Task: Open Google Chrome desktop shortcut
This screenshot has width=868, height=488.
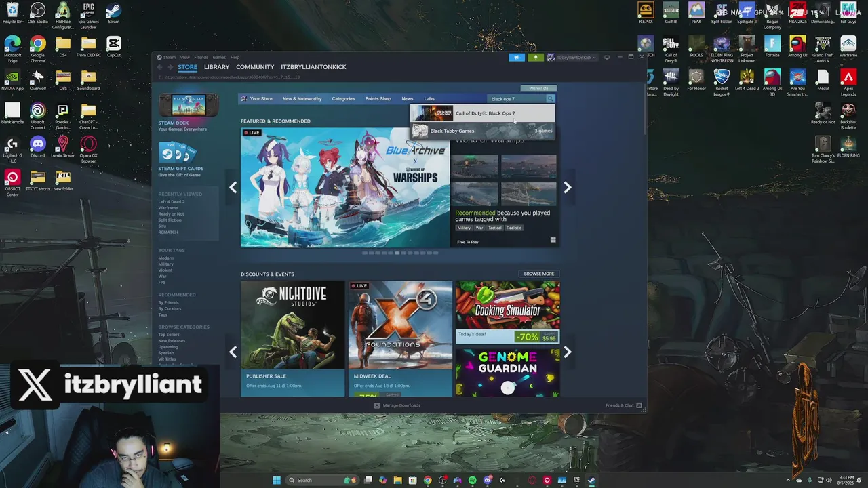Action: coord(37,49)
